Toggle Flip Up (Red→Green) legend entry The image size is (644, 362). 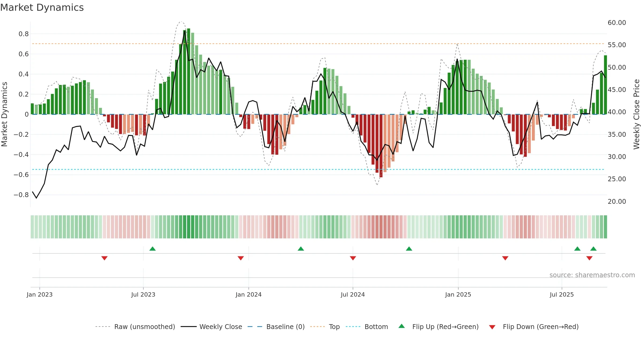438,327
